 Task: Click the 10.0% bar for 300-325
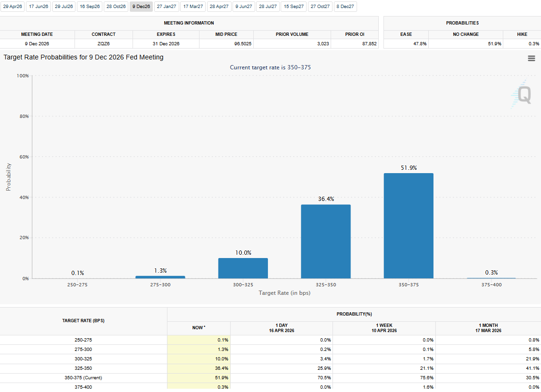(243, 268)
